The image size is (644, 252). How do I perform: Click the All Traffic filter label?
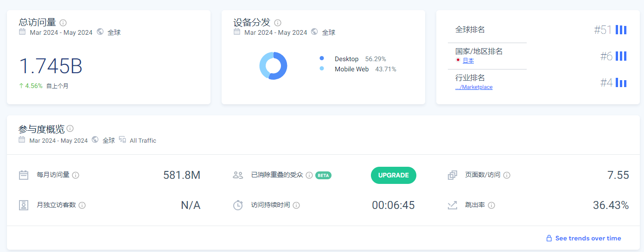tap(143, 140)
